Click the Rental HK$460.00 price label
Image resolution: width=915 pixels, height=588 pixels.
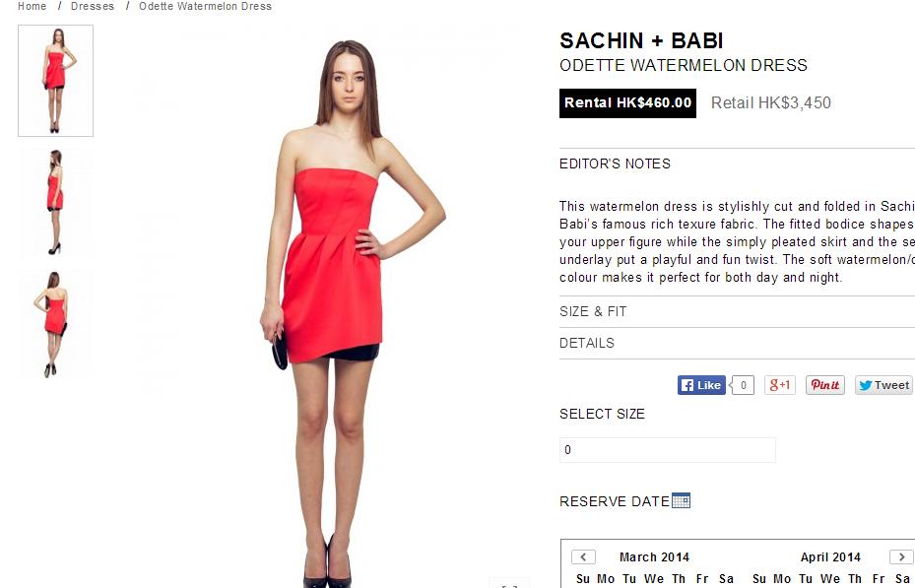coord(628,103)
